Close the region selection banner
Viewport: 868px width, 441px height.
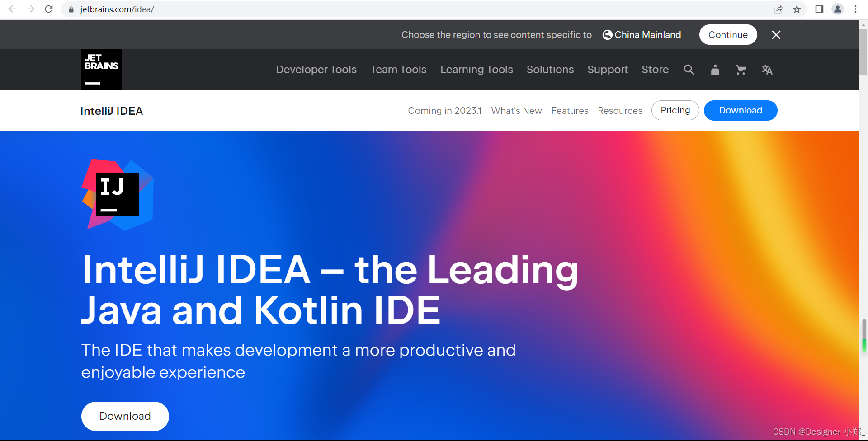[x=776, y=35]
